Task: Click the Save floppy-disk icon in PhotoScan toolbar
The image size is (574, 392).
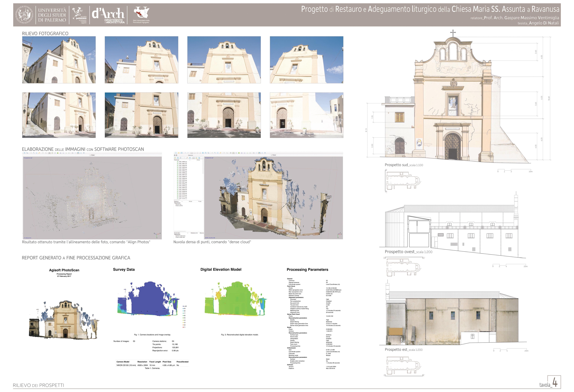Action: [x=182, y=153]
